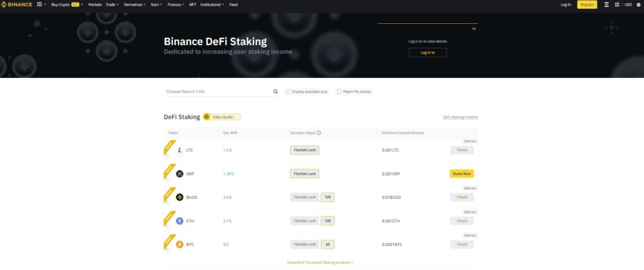Image resolution: width=644 pixels, height=270 pixels.
Task: Click the Duration info icon
Action: [x=319, y=133]
